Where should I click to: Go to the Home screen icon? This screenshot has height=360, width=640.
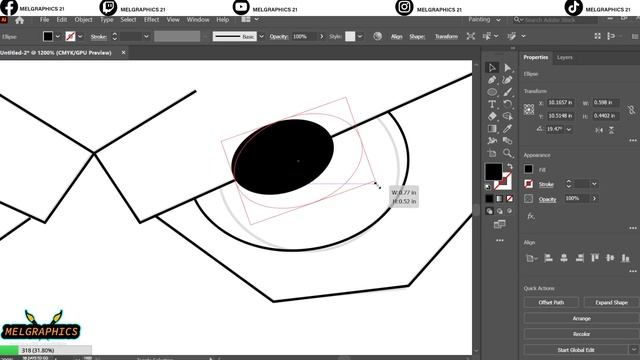(x=19, y=20)
